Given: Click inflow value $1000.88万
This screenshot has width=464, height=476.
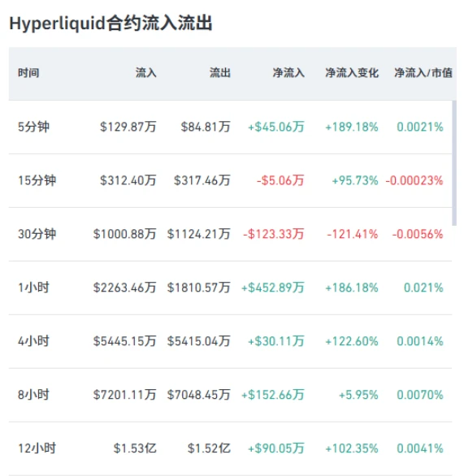Looking at the screenshot, I should tap(125, 234).
